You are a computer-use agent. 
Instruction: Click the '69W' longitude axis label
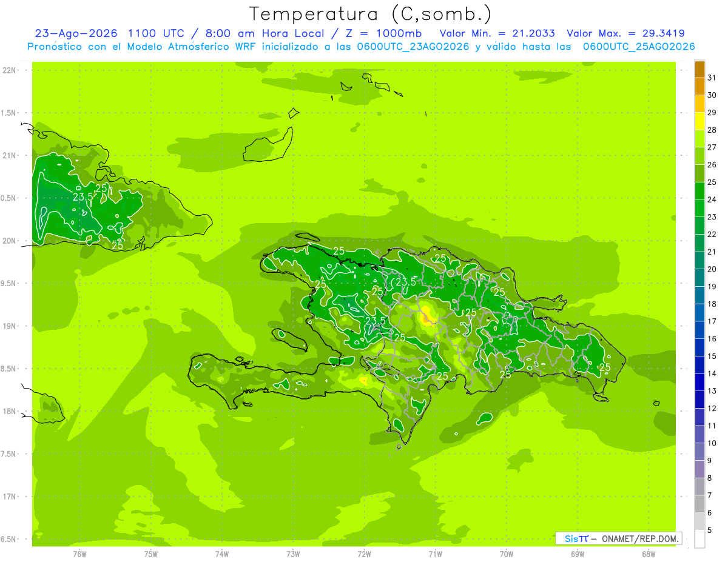pyautogui.click(x=578, y=554)
